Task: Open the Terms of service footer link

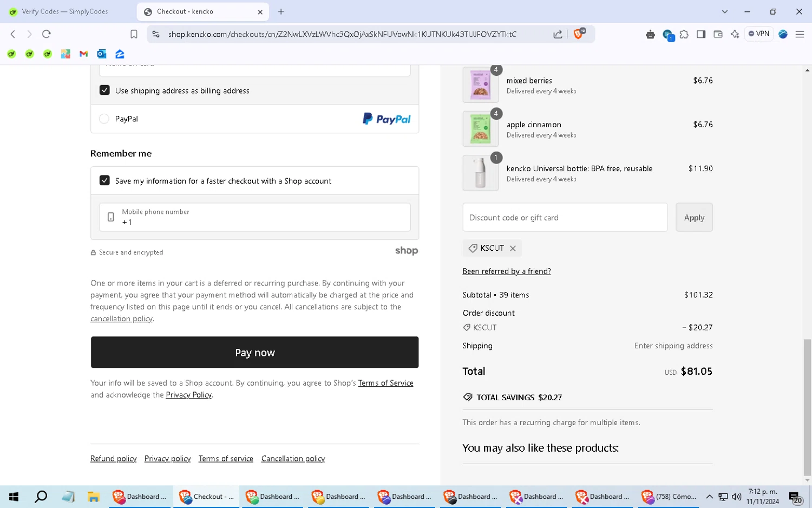Action: click(x=226, y=459)
